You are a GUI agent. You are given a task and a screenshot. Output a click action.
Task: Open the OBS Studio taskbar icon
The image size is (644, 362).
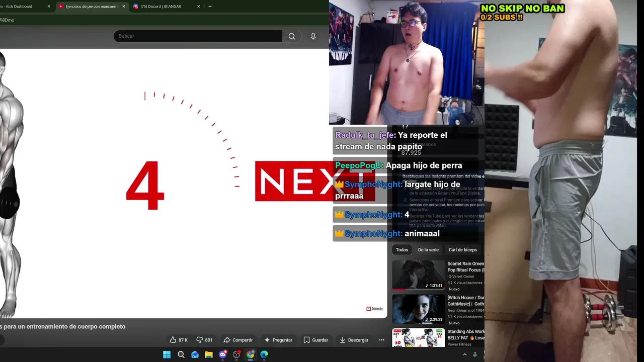click(x=236, y=354)
